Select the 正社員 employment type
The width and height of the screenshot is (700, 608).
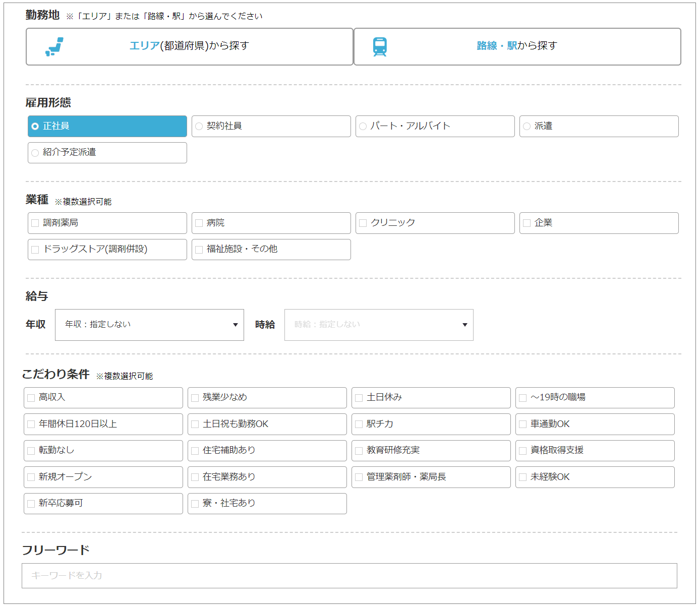(x=107, y=126)
